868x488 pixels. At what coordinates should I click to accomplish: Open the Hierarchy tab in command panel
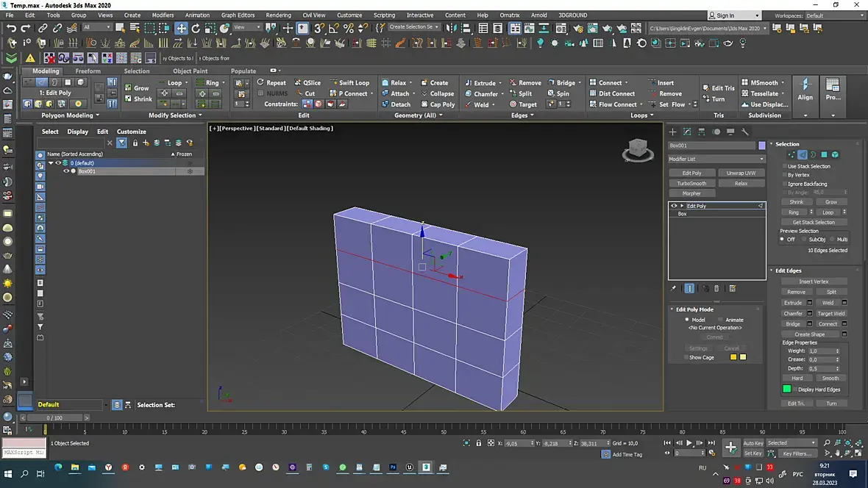pyautogui.click(x=701, y=132)
